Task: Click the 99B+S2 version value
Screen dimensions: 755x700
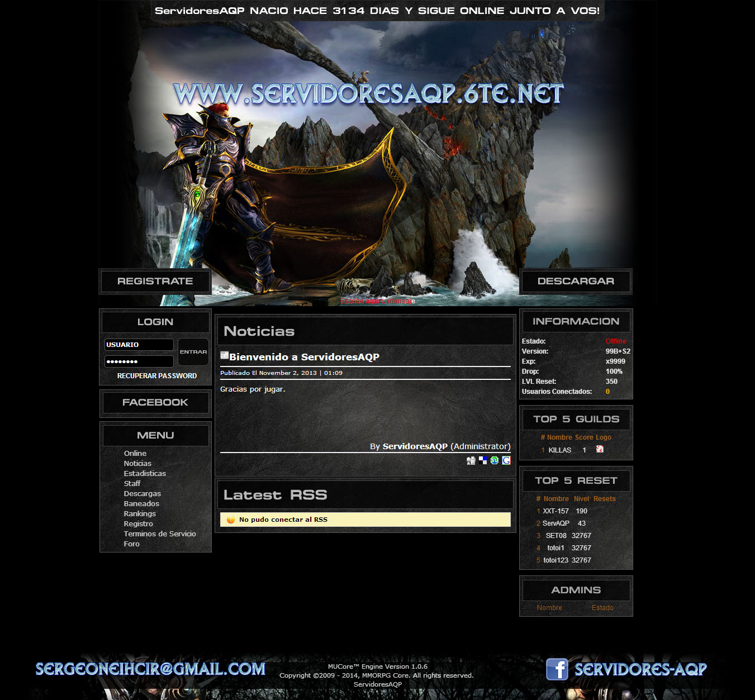Action: click(618, 351)
